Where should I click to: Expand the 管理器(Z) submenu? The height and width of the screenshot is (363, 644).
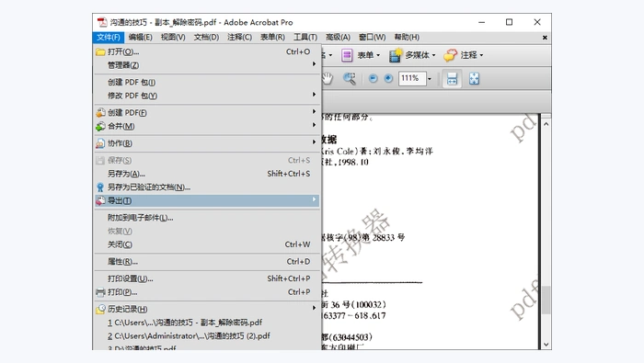click(207, 65)
